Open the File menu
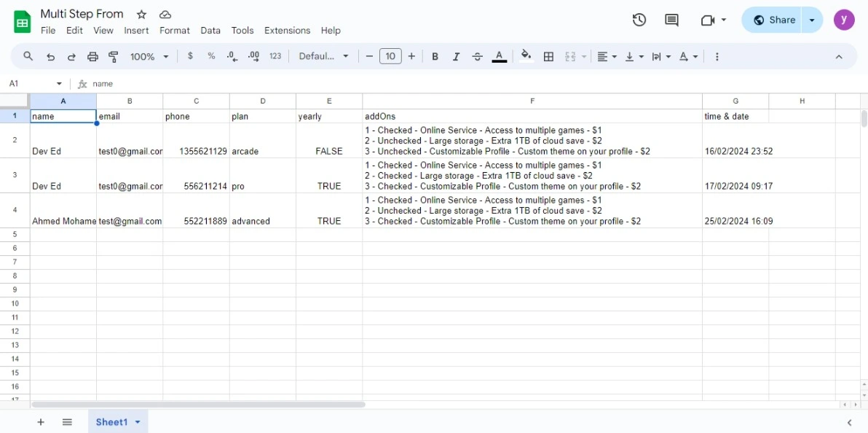Screen dimensions: 868x433 48,31
